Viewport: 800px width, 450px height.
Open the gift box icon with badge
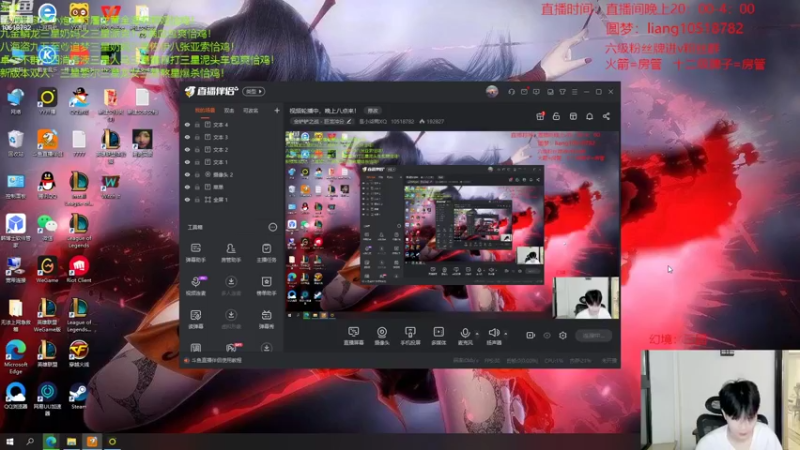click(540, 116)
